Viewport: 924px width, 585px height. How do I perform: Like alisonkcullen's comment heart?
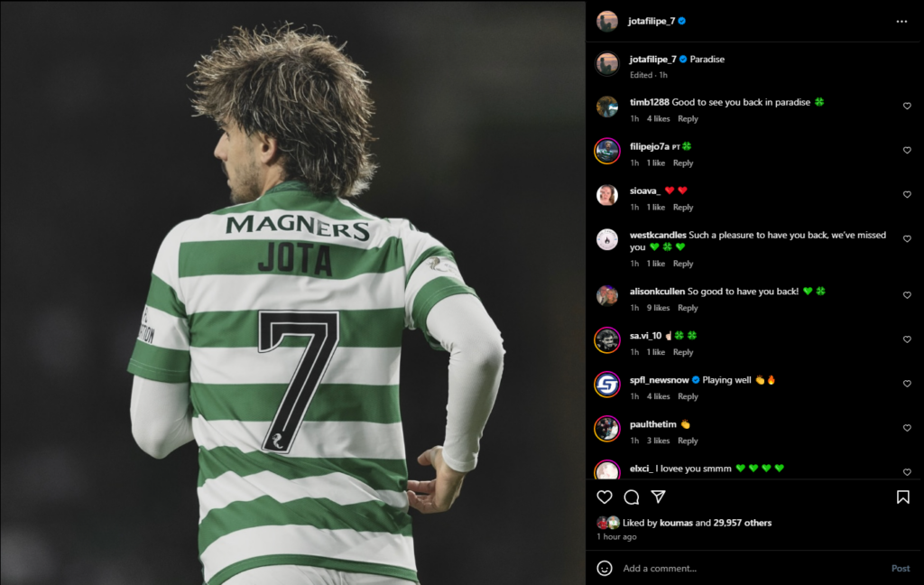tap(907, 295)
